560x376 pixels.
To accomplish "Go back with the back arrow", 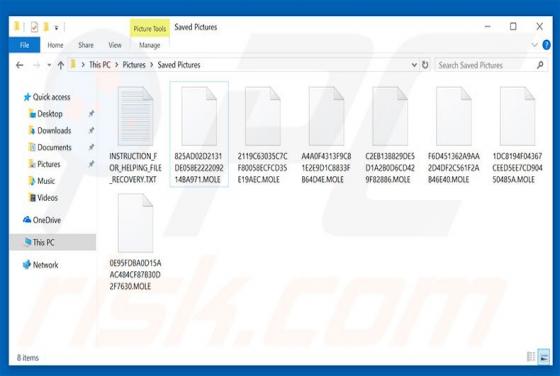I will [x=20, y=65].
